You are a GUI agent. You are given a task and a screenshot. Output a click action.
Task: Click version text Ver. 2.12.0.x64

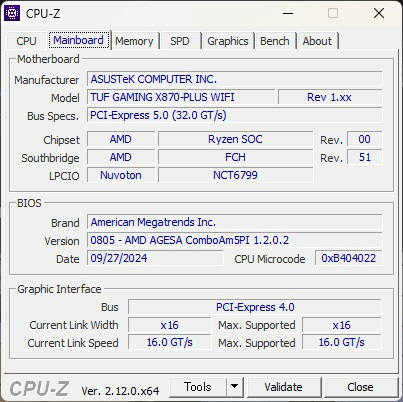[x=120, y=391]
